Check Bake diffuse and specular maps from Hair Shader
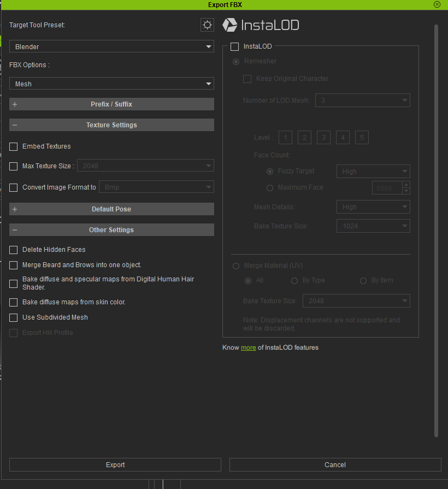 coord(14,284)
